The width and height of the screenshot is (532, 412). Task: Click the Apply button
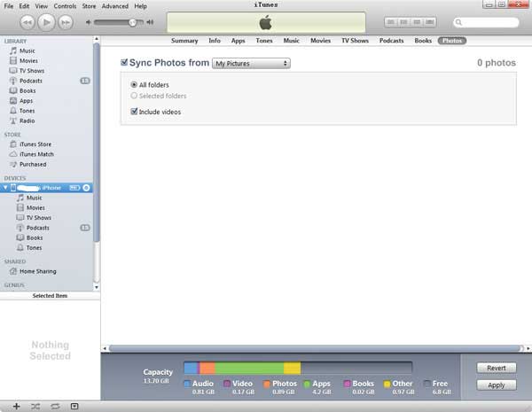(x=496, y=385)
